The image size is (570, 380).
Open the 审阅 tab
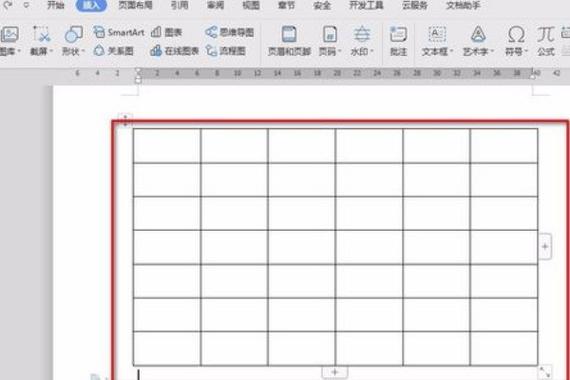(215, 5)
